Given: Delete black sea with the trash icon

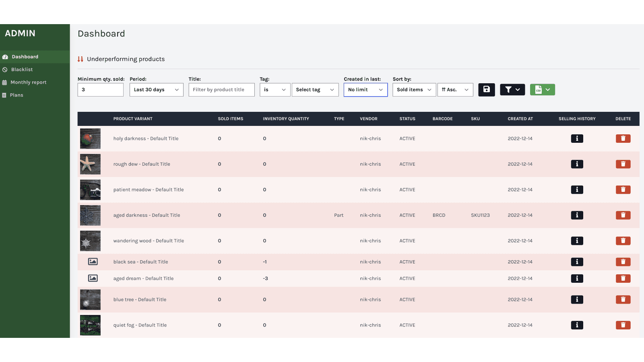Looking at the screenshot, I should (623, 261).
